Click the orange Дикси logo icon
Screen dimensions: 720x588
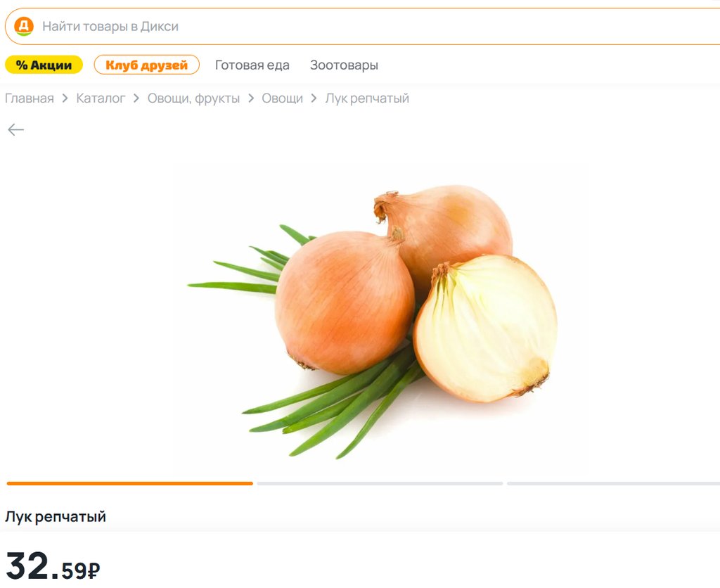[23, 26]
